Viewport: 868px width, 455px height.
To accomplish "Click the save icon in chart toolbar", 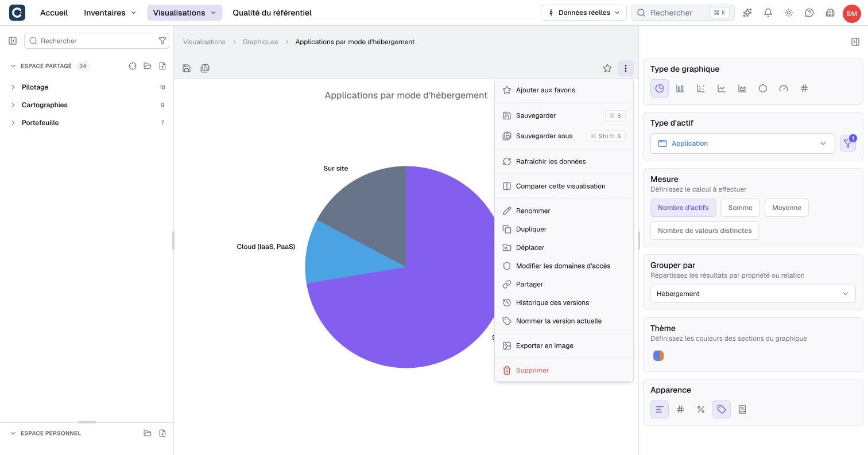I will click(187, 68).
